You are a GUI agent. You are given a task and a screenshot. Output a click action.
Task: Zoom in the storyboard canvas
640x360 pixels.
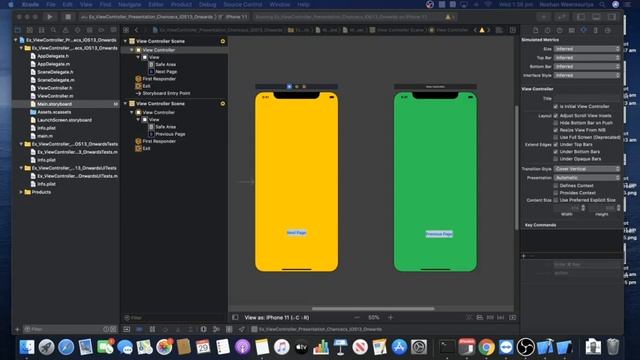tap(390, 317)
